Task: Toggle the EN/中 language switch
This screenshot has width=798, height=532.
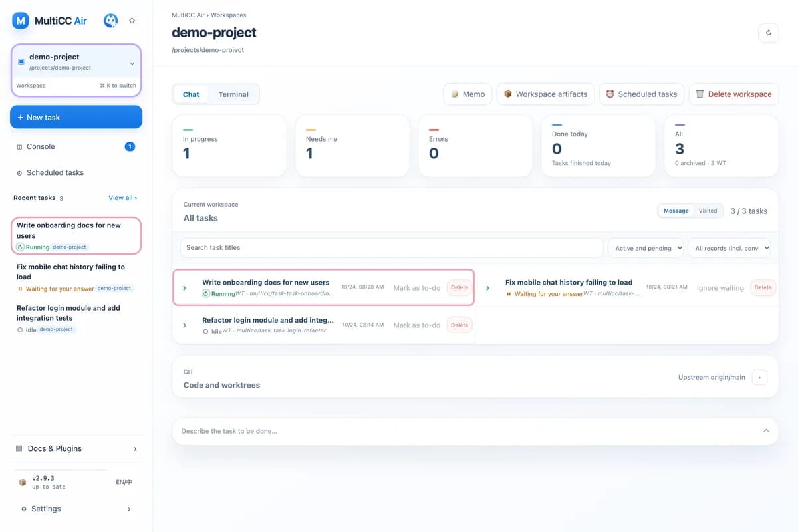Action: click(124, 482)
